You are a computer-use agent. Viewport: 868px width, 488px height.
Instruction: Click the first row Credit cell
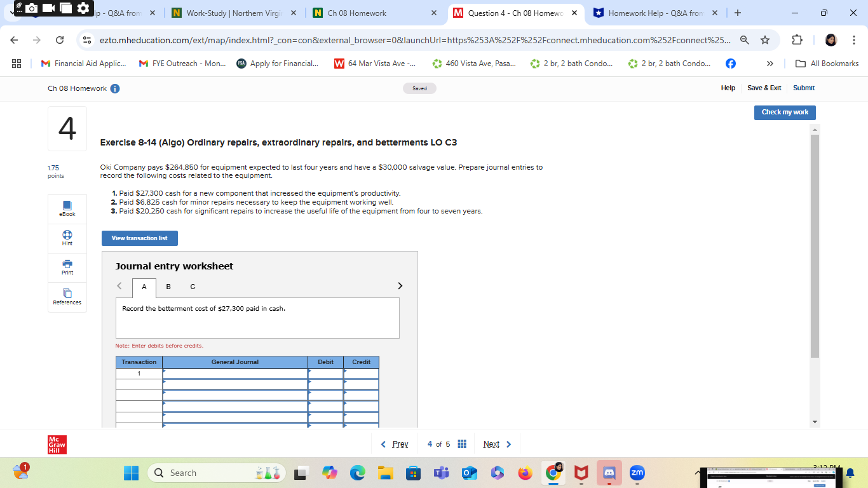(362, 374)
